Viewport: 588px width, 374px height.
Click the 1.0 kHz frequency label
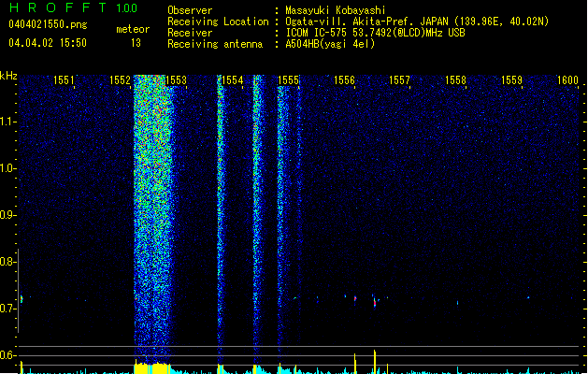tap(7, 168)
